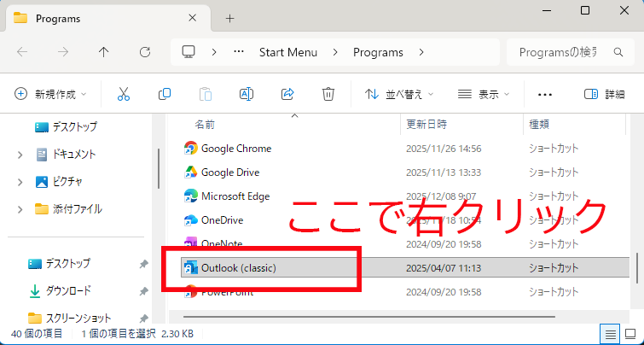Click chevron between Start Menu and Programs

pyautogui.click(x=335, y=52)
